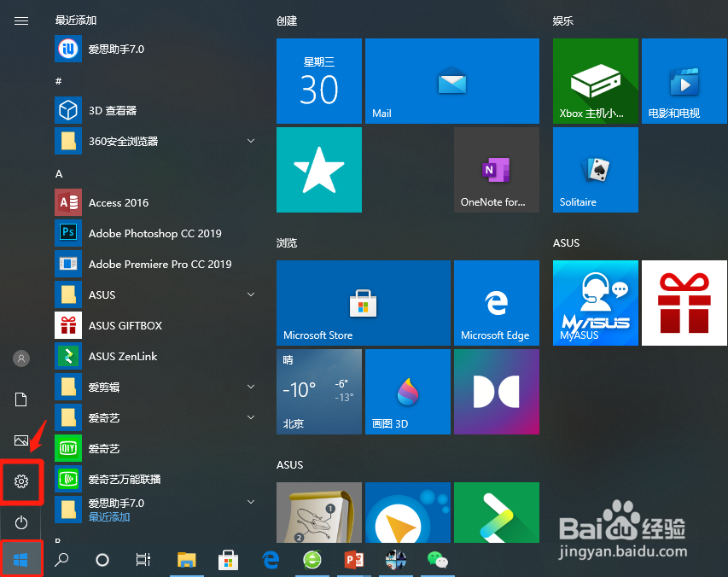The image size is (728, 577).
Task: Open the 北京 weather tile
Action: tap(319, 392)
